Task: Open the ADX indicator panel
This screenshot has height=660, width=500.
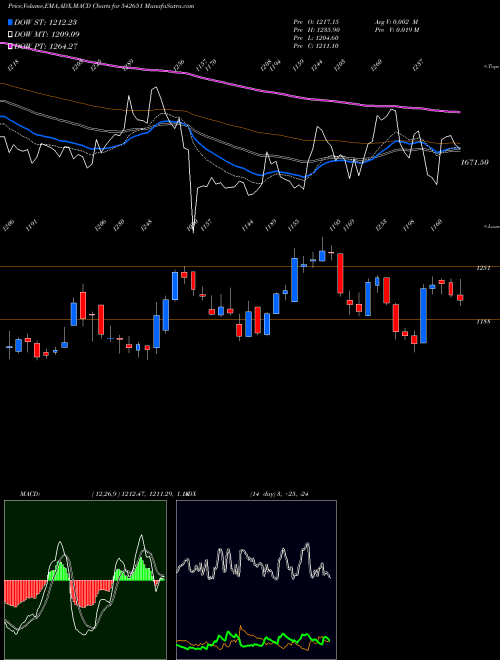Action: (x=256, y=580)
